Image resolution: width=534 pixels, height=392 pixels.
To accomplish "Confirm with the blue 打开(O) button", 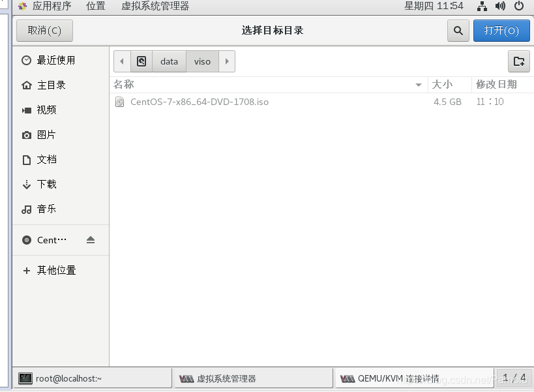I will [501, 31].
